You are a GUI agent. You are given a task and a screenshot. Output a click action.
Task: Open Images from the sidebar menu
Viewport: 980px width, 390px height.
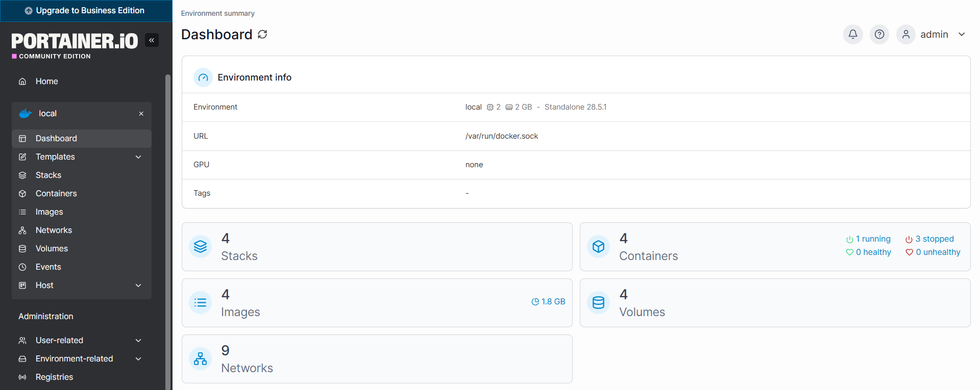coord(82,212)
